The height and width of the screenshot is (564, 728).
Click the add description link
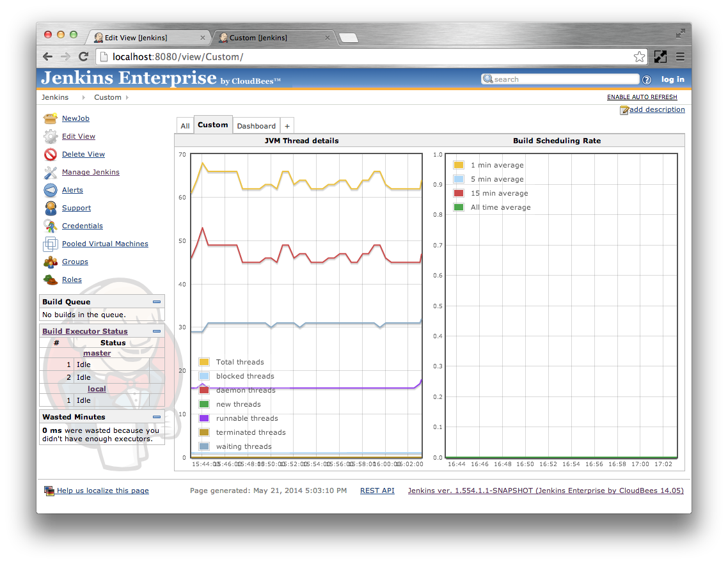click(657, 109)
